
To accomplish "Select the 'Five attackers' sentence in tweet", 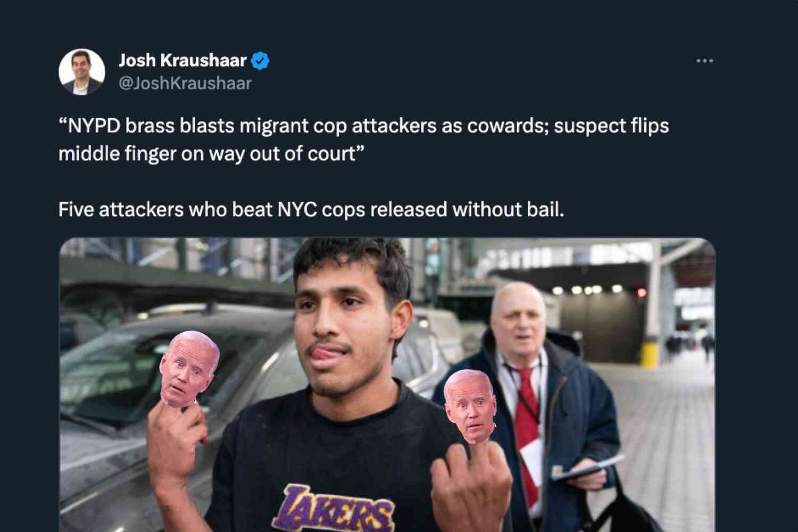I will point(311,210).
